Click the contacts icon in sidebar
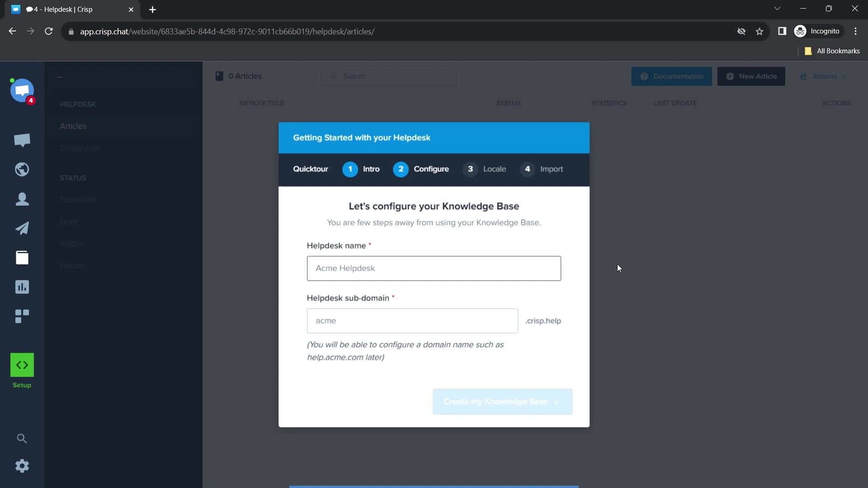 point(22,198)
